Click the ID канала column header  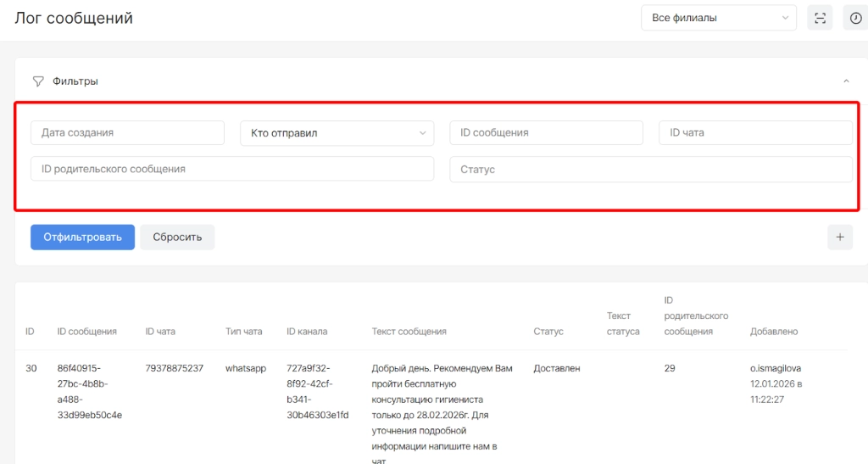pos(307,332)
